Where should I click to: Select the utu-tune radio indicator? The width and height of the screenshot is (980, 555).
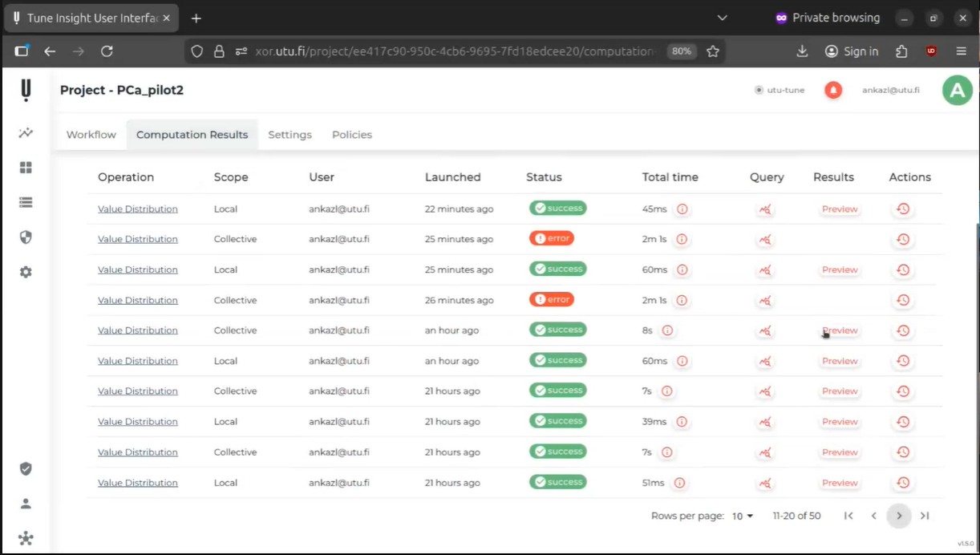click(x=759, y=90)
